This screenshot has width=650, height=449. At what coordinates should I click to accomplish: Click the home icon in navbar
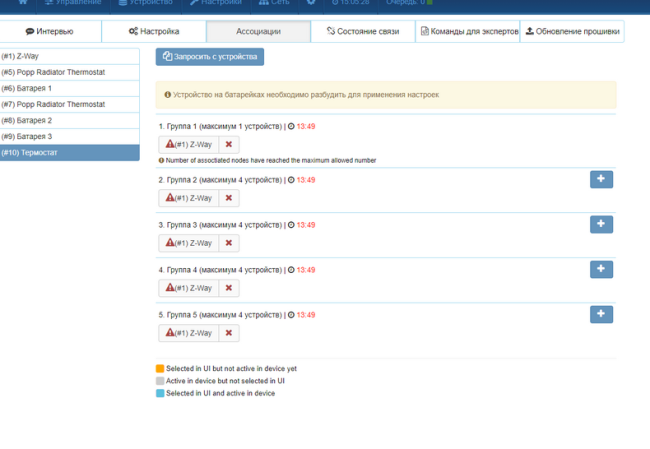pos(23,3)
